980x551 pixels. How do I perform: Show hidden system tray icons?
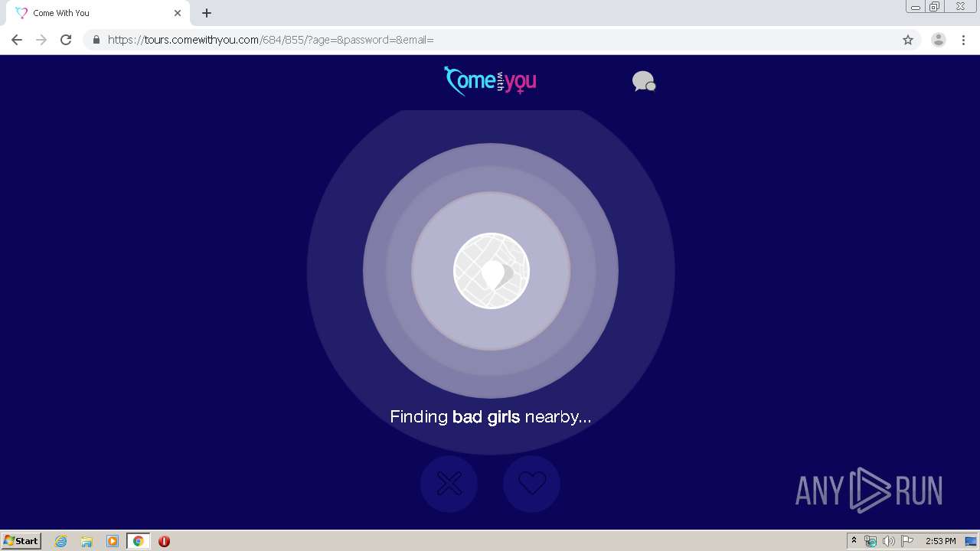tap(854, 541)
